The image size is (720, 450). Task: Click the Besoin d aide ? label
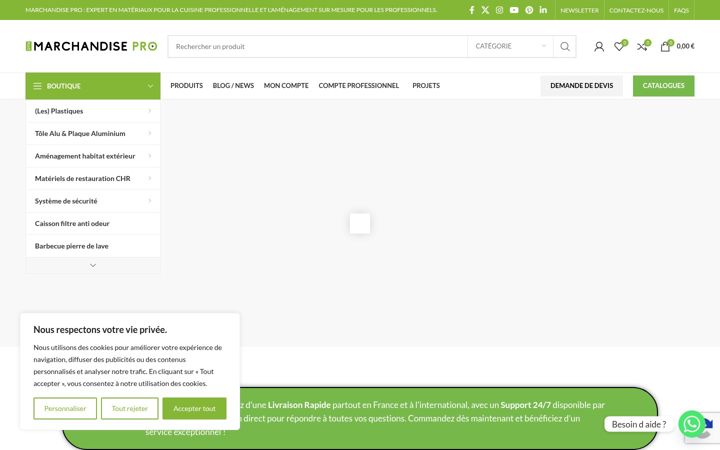(x=639, y=424)
